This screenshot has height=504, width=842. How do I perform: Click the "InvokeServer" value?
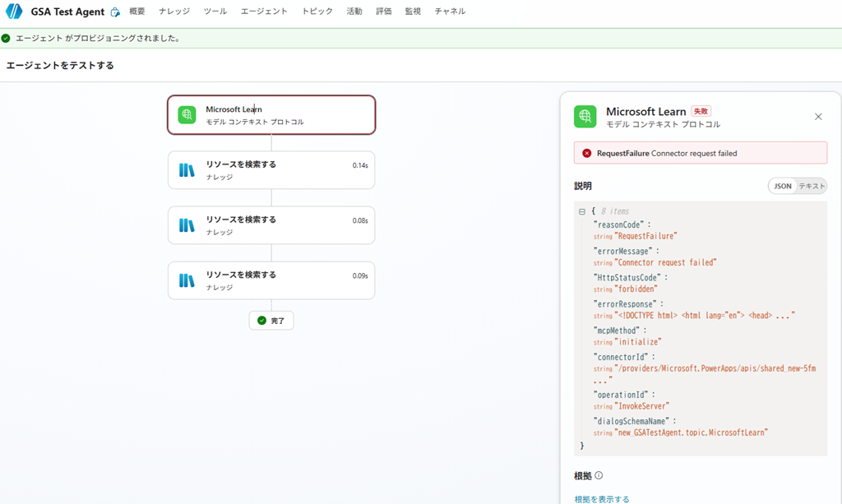(x=641, y=406)
